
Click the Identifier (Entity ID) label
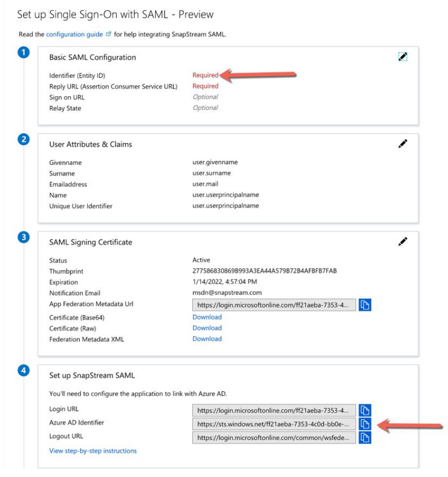click(77, 76)
